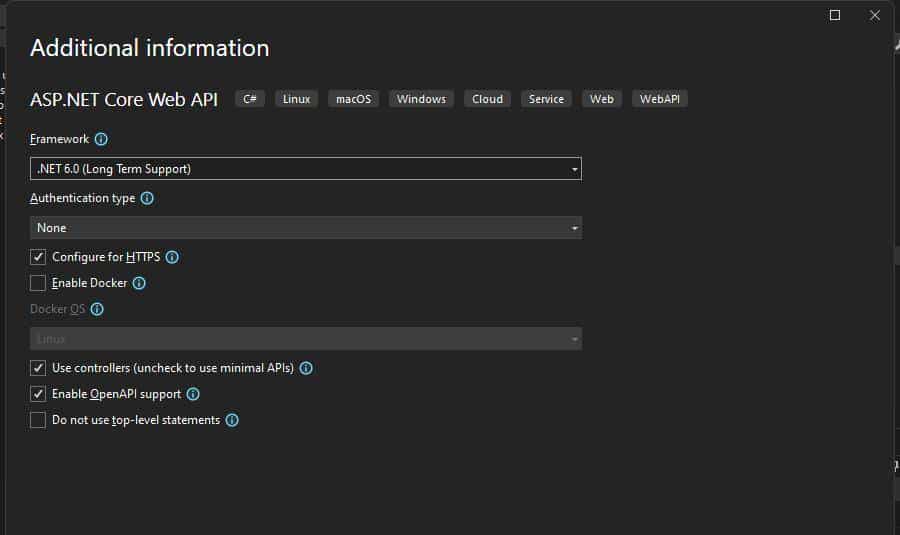Disable the Enable OpenAPI support checkbox
900x535 pixels.
tap(38, 394)
